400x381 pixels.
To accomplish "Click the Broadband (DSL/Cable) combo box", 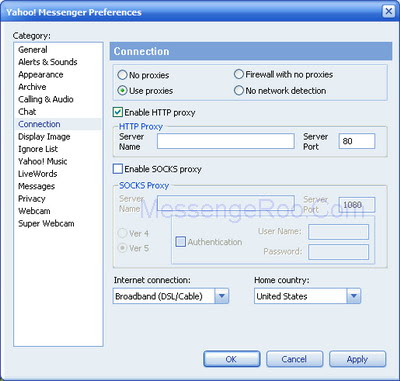I will click(x=171, y=296).
